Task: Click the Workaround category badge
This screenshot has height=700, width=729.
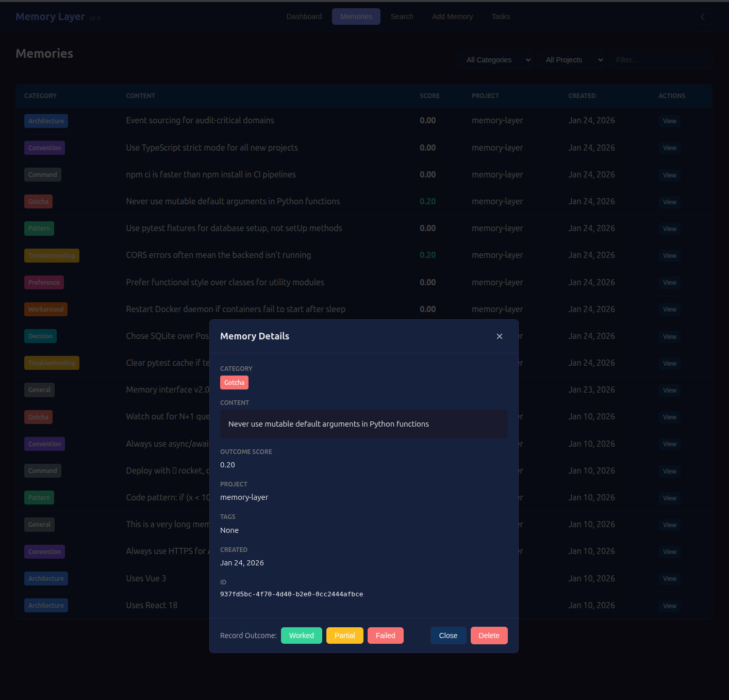Action: coord(46,310)
